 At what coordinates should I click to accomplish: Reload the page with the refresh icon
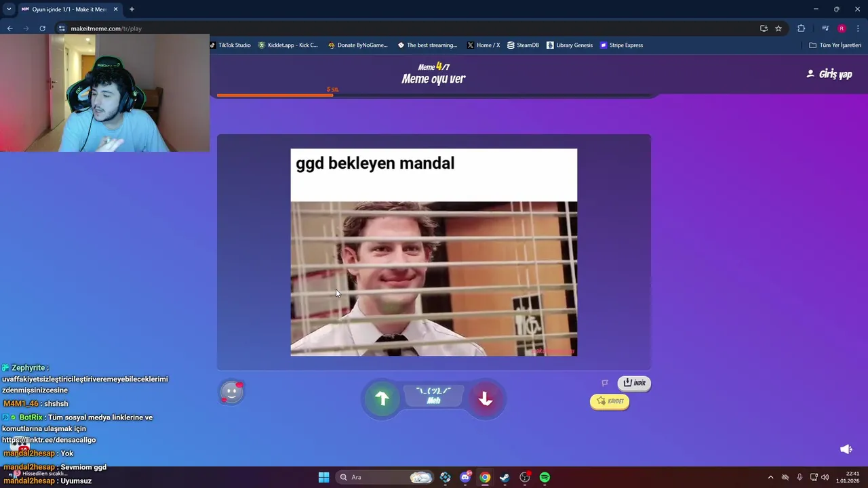[x=42, y=28]
